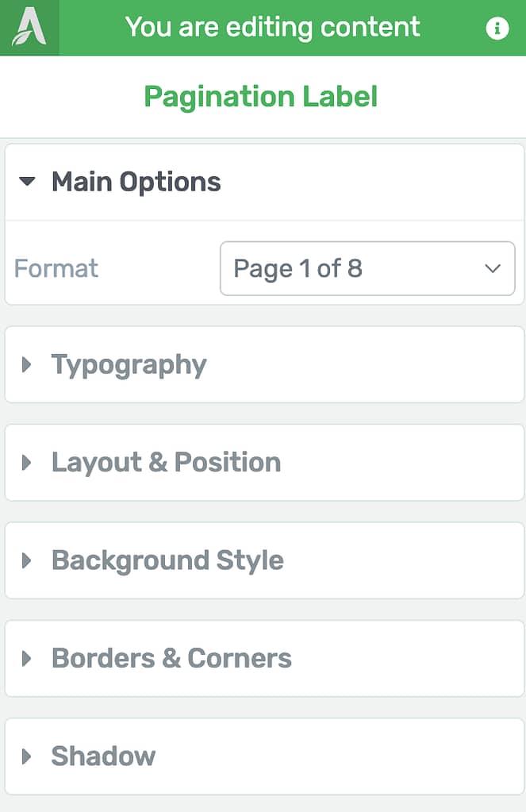Click the Main Options section header
Screen dimensions: 526x812
pyautogui.click(x=264, y=183)
